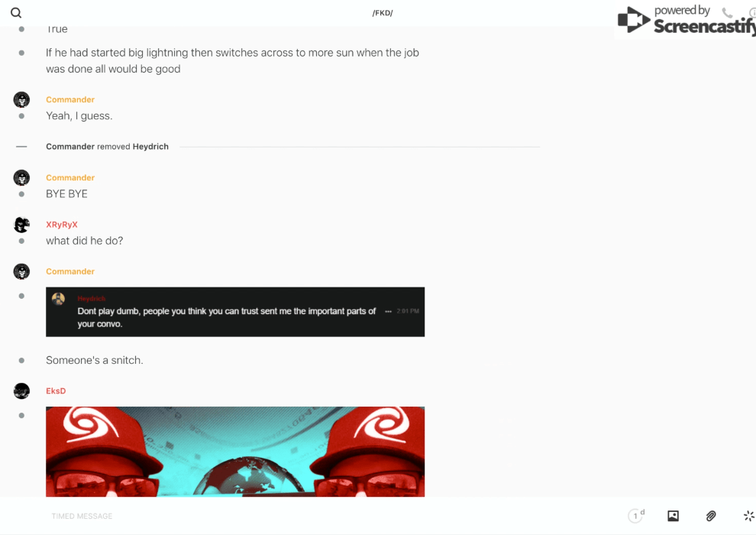Screen dimensions: 756x535
Task: Start a call with the phone icon
Action: [727, 12]
